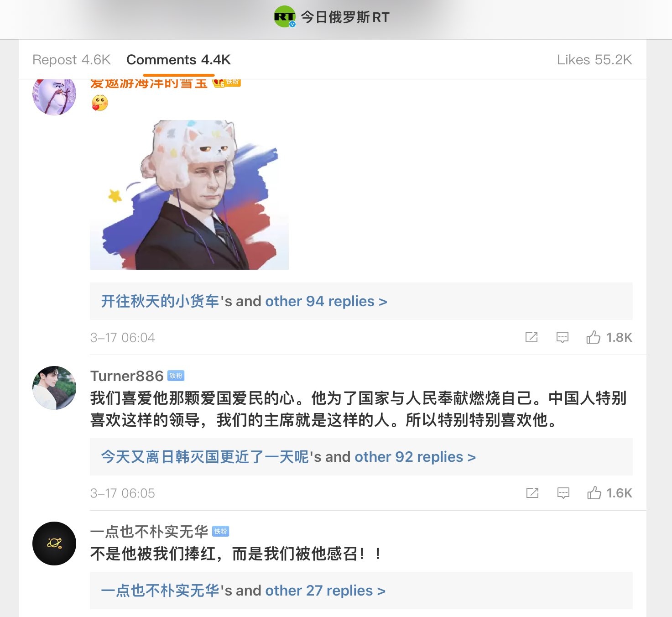Open the 今日俄罗斯RT profile logo

[x=285, y=17]
